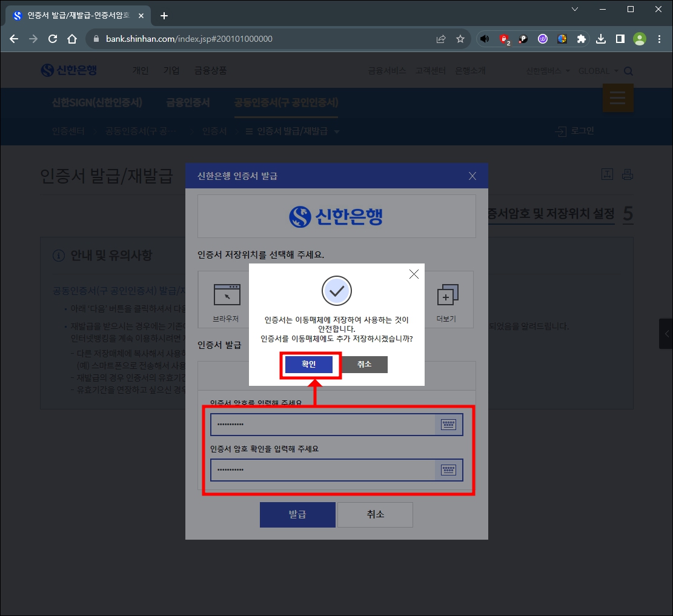
Task: Click the 확인 button in the confirmation popup
Action: [308, 365]
